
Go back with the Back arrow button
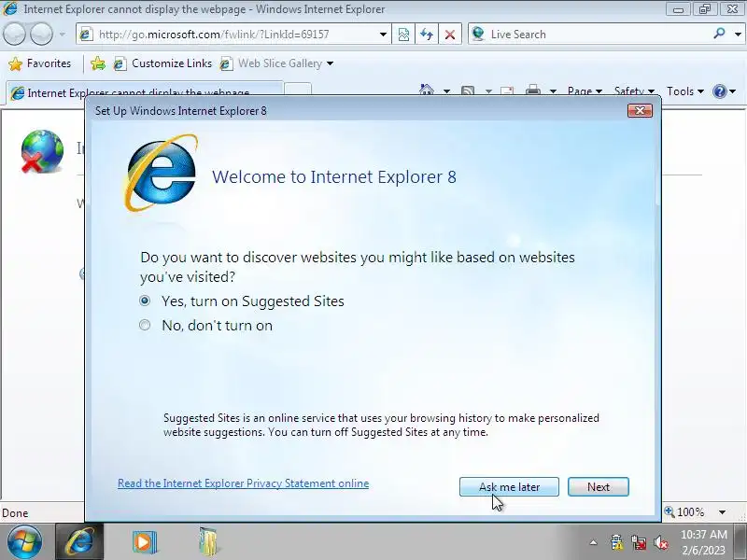click(14, 34)
